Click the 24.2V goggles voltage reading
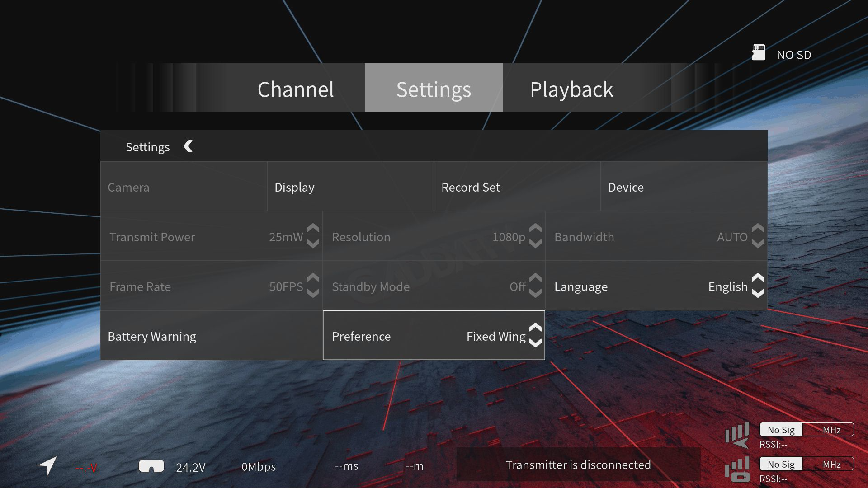868x488 pixels. tap(191, 467)
